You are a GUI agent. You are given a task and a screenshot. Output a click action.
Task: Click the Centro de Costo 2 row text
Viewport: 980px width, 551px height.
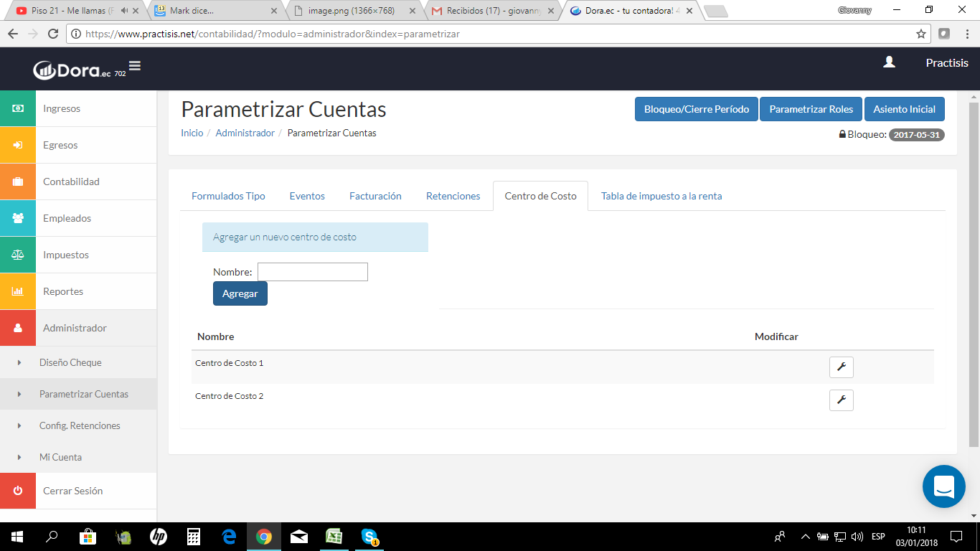(x=230, y=396)
